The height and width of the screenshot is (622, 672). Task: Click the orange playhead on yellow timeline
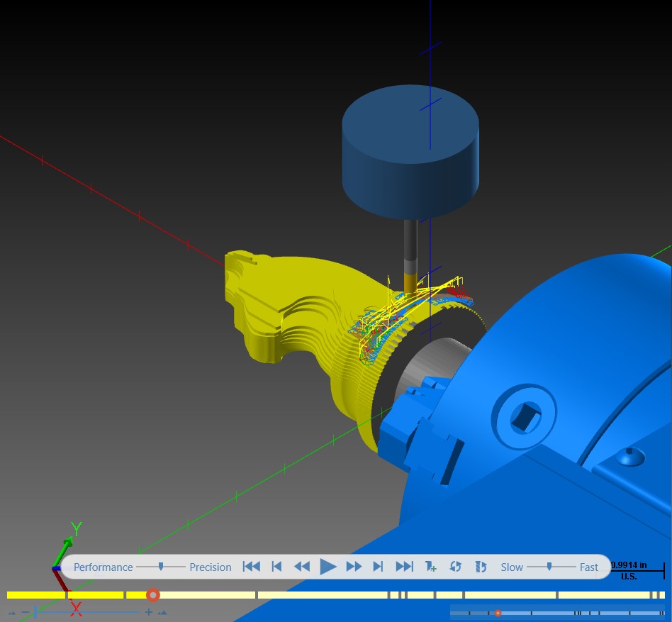(153, 595)
